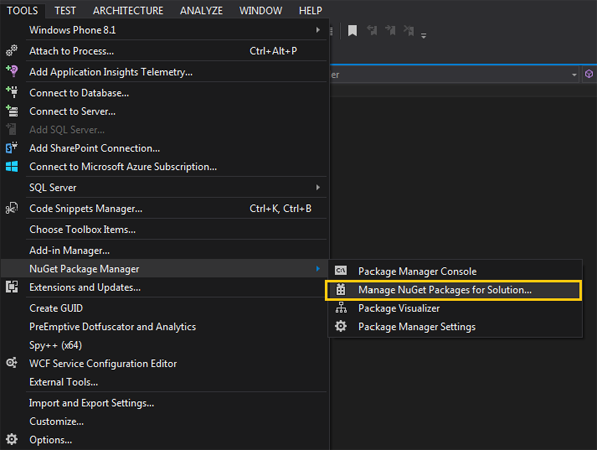597x450 pixels.
Task: Click the Application Insights lightbulb icon
Action: (x=12, y=71)
